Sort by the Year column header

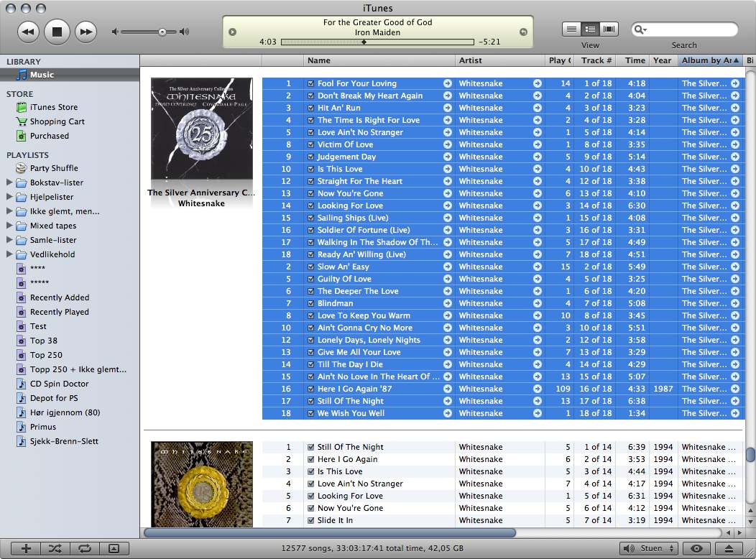click(663, 60)
